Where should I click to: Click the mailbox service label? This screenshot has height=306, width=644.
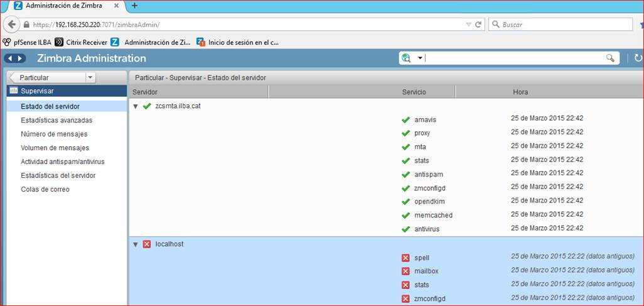(426, 271)
